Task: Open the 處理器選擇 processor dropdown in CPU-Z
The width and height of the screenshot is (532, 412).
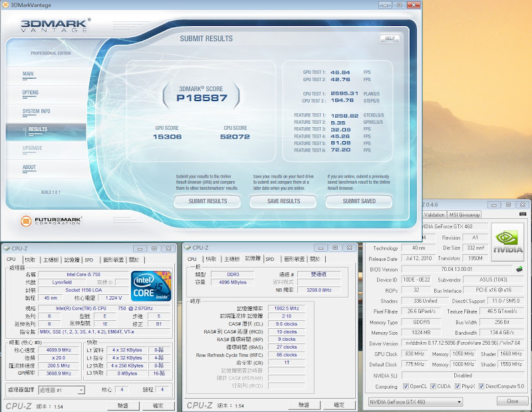Action: [62, 390]
